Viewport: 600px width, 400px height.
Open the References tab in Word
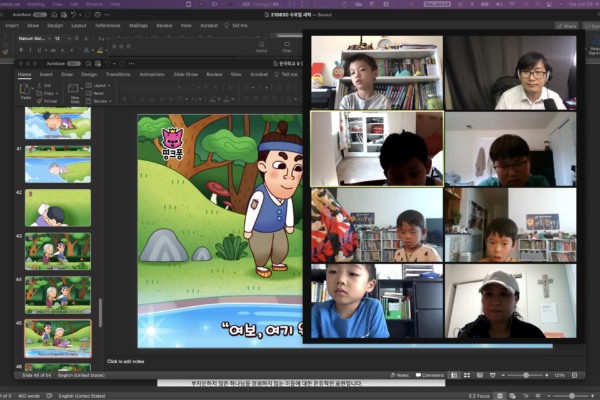pyautogui.click(x=108, y=26)
